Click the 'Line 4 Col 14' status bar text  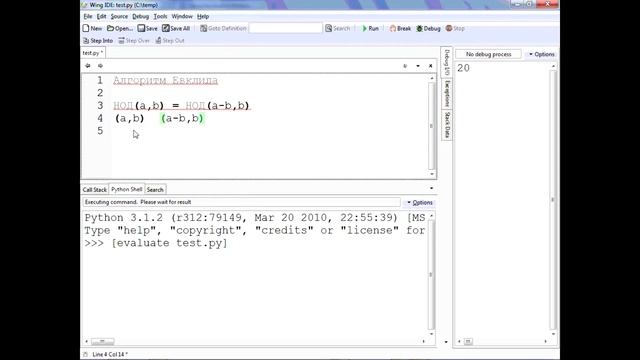point(110,354)
